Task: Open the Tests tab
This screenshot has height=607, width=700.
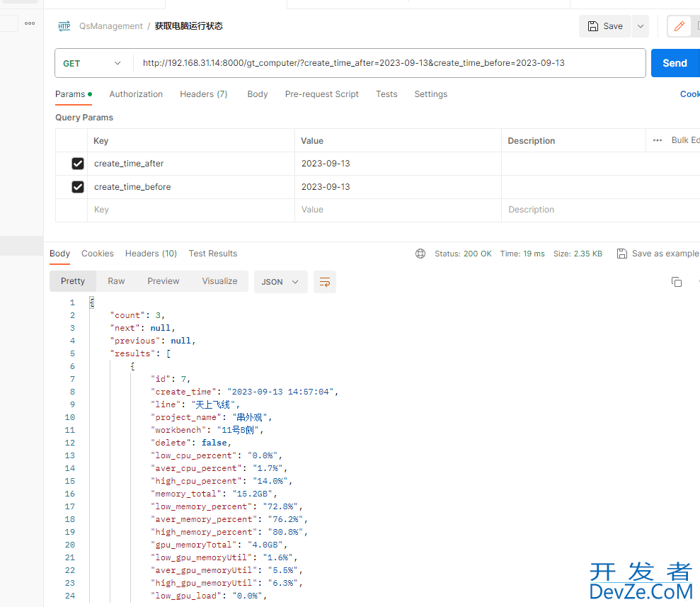Action: click(x=386, y=94)
